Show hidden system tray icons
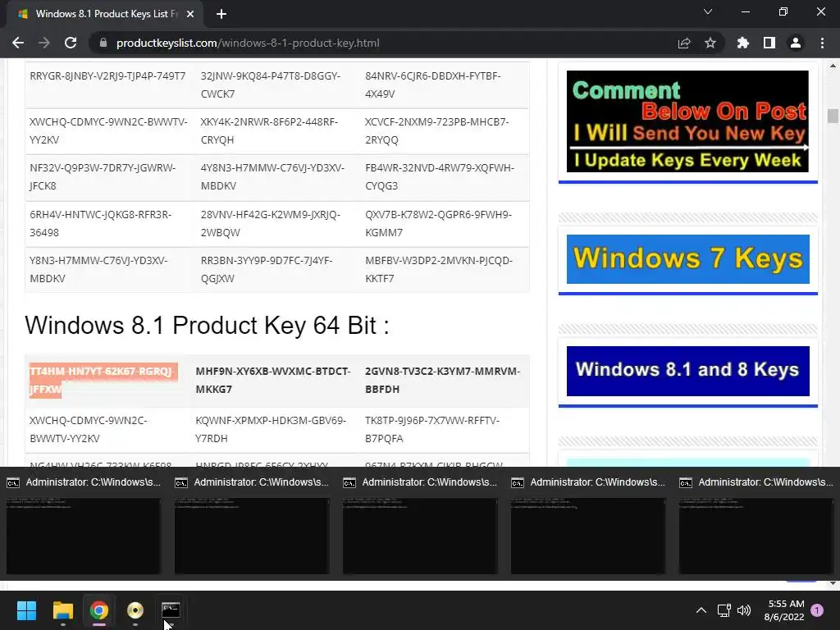The height and width of the screenshot is (630, 840). [x=701, y=610]
